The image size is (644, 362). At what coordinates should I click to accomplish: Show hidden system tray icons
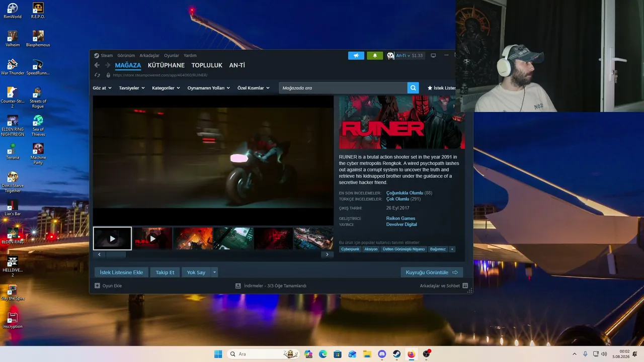(574, 354)
